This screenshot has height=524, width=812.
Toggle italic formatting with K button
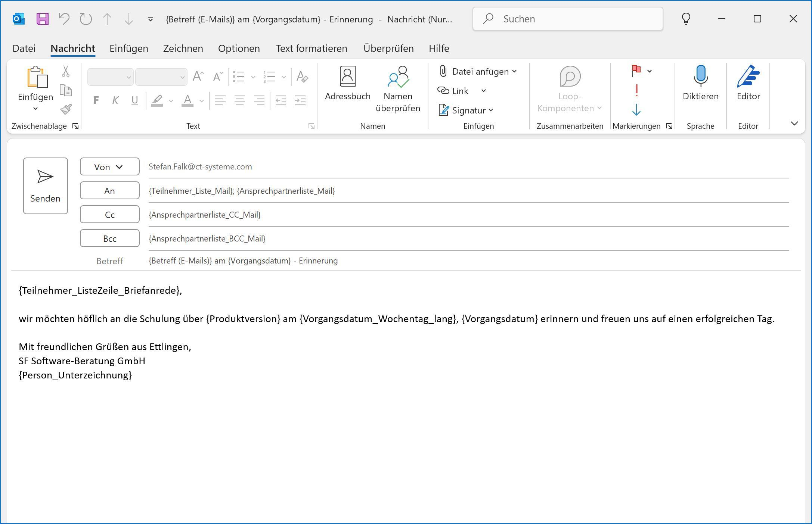click(115, 100)
